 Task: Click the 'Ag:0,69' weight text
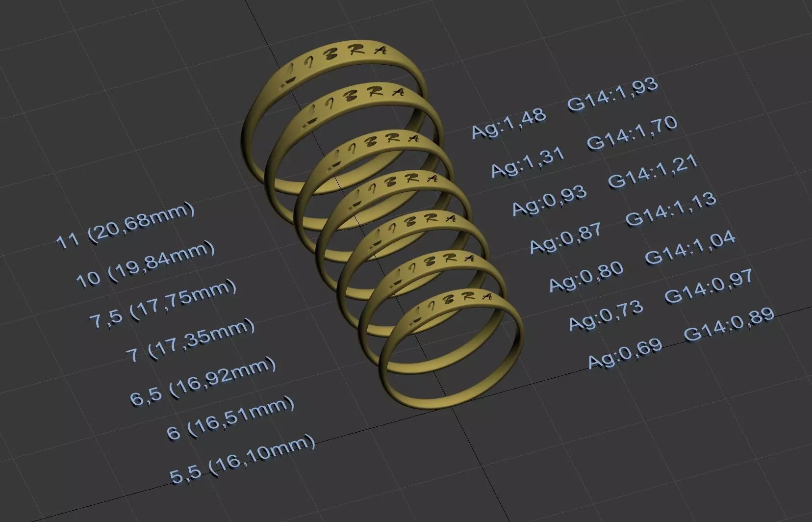click(x=625, y=354)
